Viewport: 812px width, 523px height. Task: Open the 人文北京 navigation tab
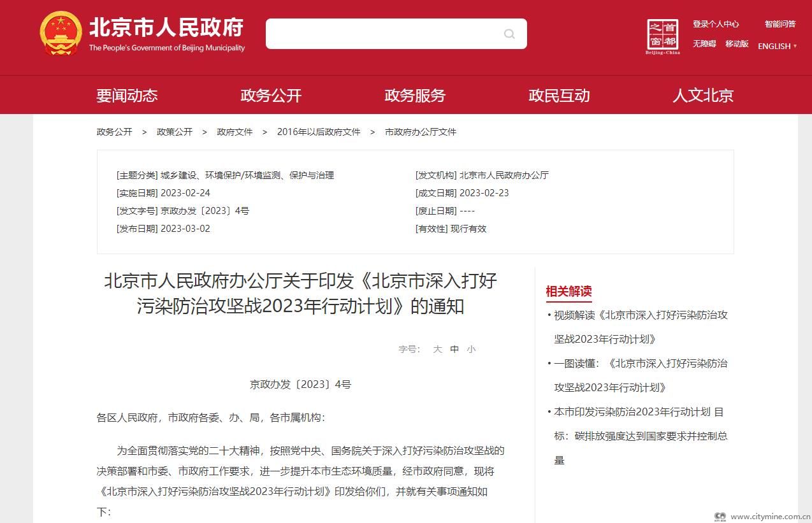click(703, 96)
